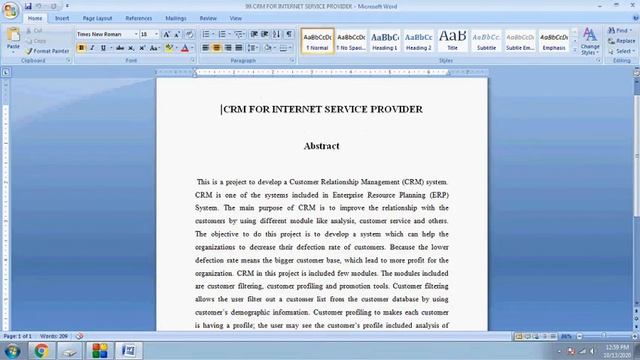The height and width of the screenshot is (360, 640).
Task: Apply the Heading 1 style
Action: coord(385,41)
